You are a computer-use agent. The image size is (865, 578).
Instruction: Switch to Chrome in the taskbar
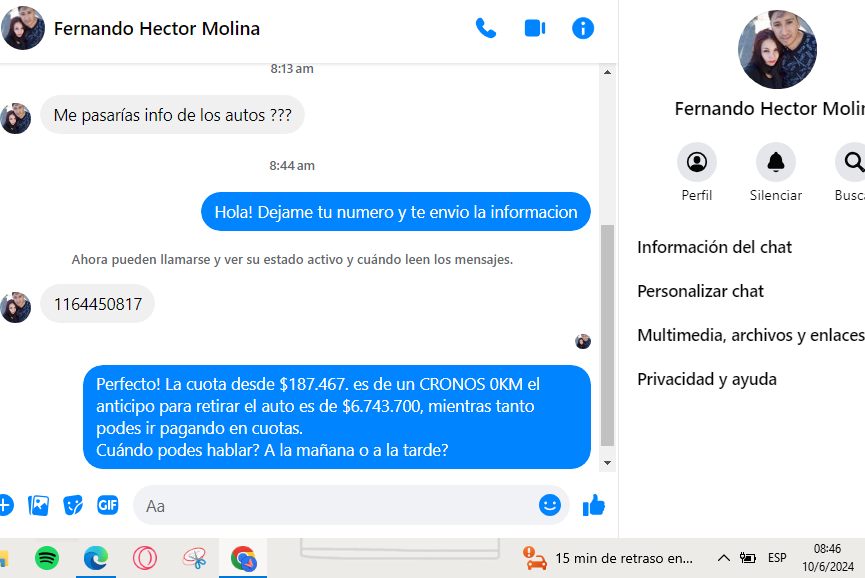(x=243, y=558)
